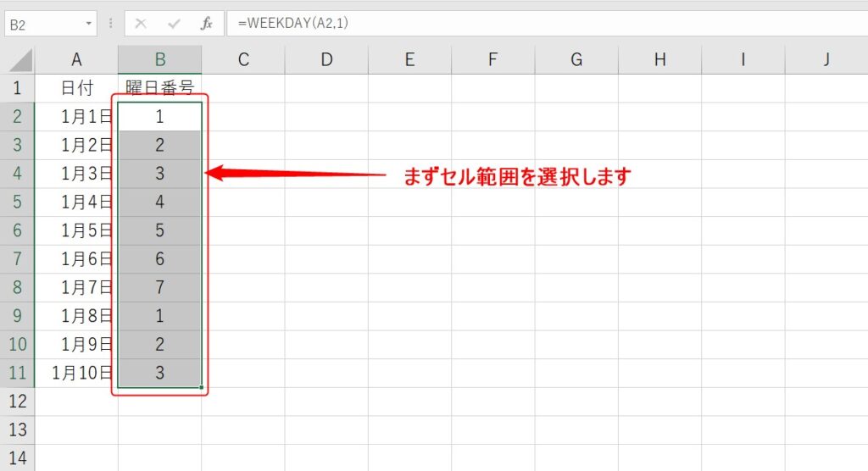This screenshot has height=471, width=868.
Task: Click cell A5 with 1月4日
Action: click(76, 202)
